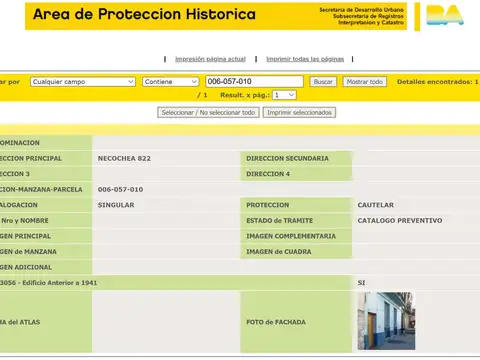
Task: Click the 'Result. x pág.:' label
Action: (245, 95)
